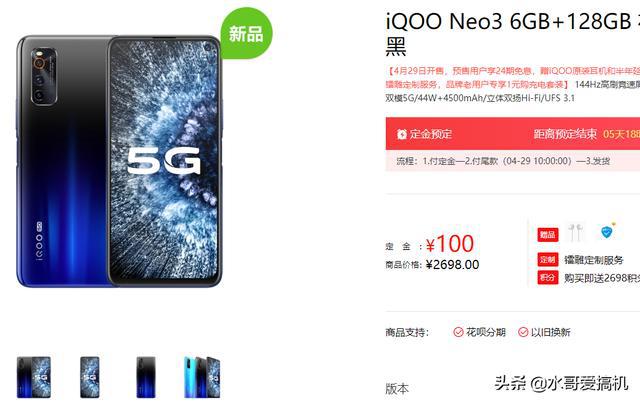
Task: Click the ¥100 deposit price
Action: point(450,244)
